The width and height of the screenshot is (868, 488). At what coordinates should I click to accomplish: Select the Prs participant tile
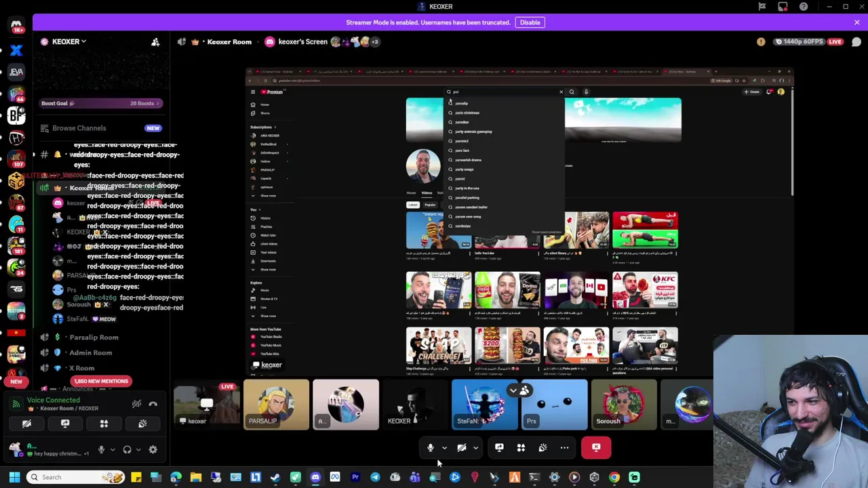click(554, 405)
